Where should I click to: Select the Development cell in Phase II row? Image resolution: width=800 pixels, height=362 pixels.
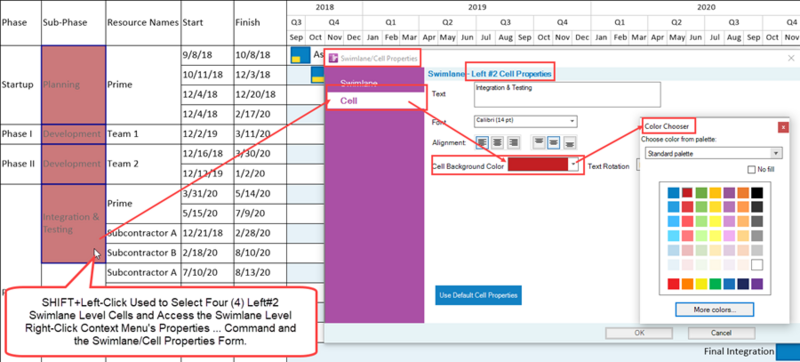coord(74,164)
